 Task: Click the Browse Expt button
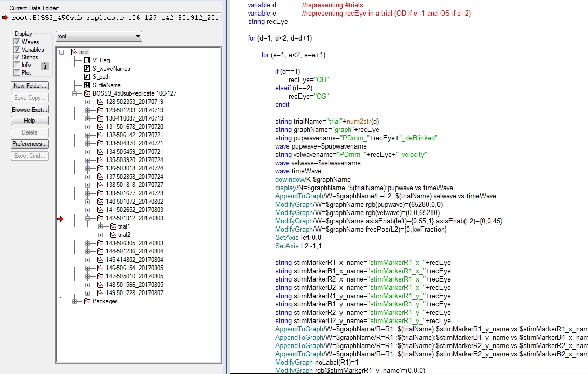click(30, 110)
